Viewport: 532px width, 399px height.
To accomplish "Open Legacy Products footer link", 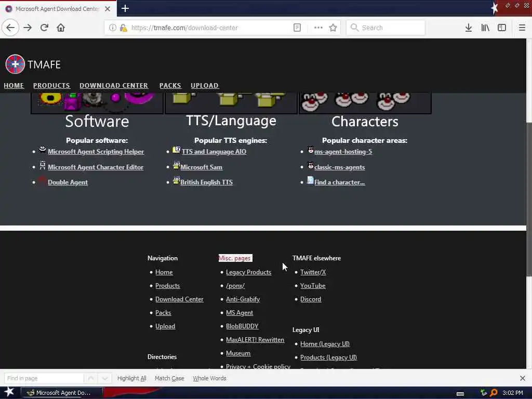I will pos(248,272).
